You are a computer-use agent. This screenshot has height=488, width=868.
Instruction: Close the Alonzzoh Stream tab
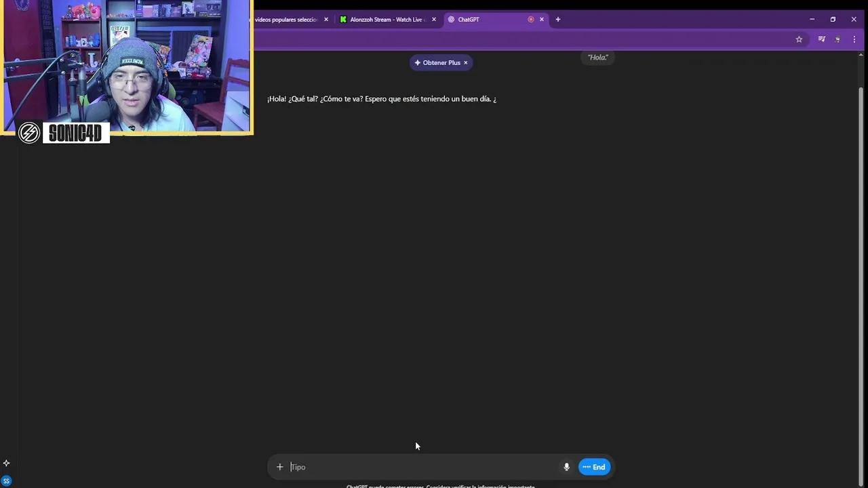click(434, 20)
